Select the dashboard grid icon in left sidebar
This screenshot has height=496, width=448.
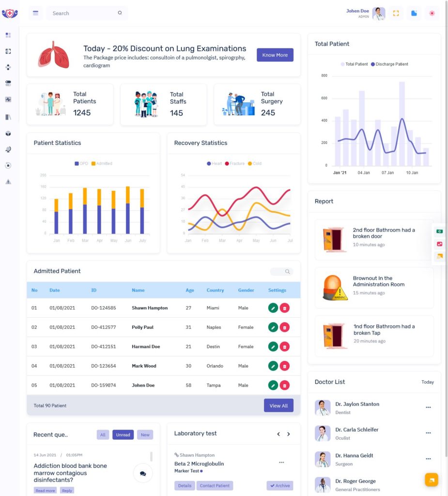(x=8, y=35)
